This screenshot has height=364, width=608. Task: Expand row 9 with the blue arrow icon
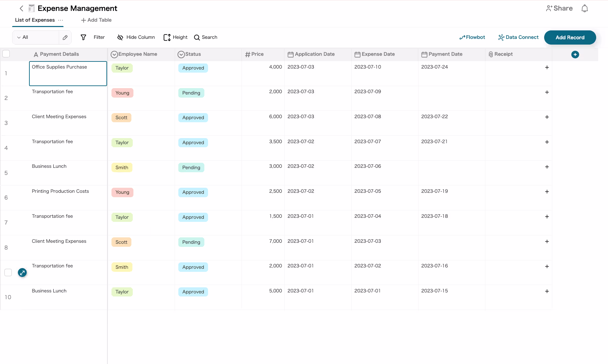(22, 272)
